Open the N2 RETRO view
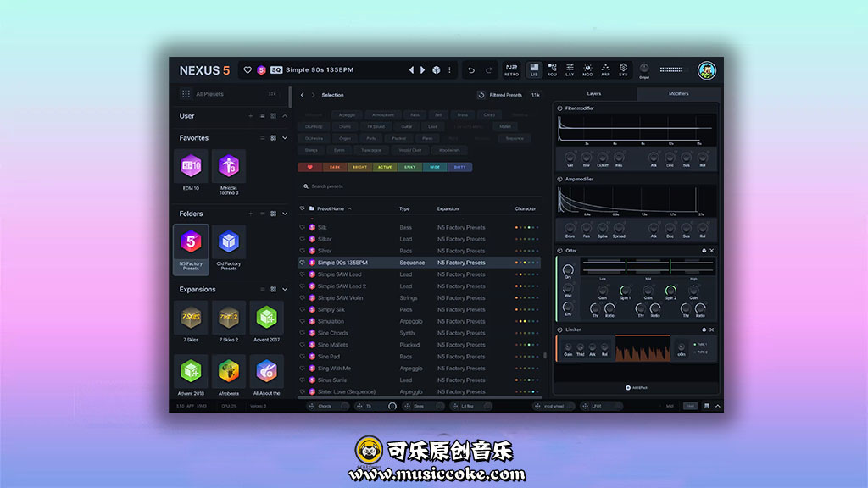This screenshot has height=488, width=868. (511, 69)
